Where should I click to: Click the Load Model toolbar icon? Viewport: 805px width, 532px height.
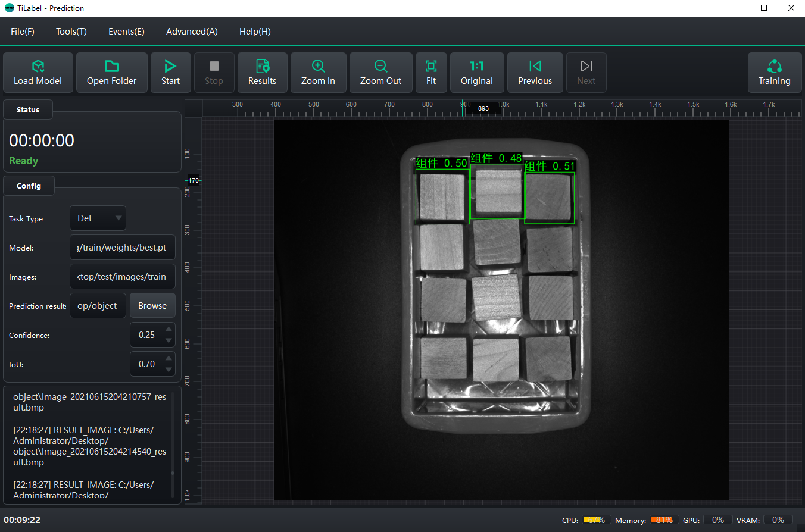coord(38,73)
